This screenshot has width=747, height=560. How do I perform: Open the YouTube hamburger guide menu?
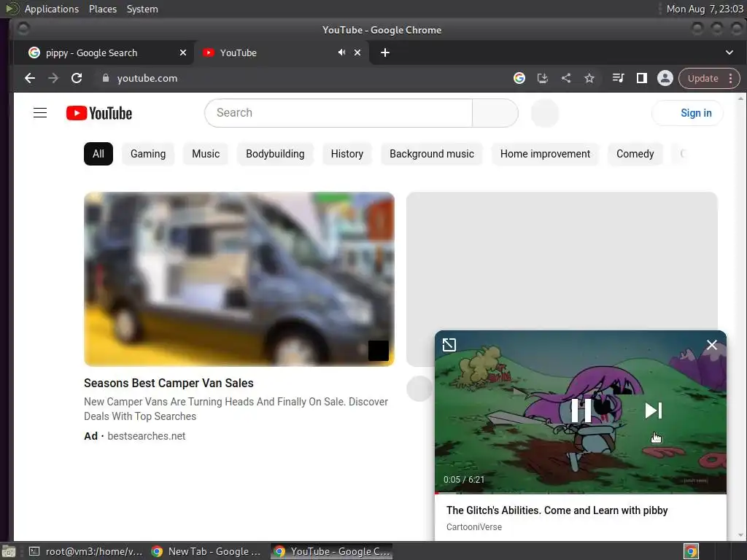click(40, 113)
